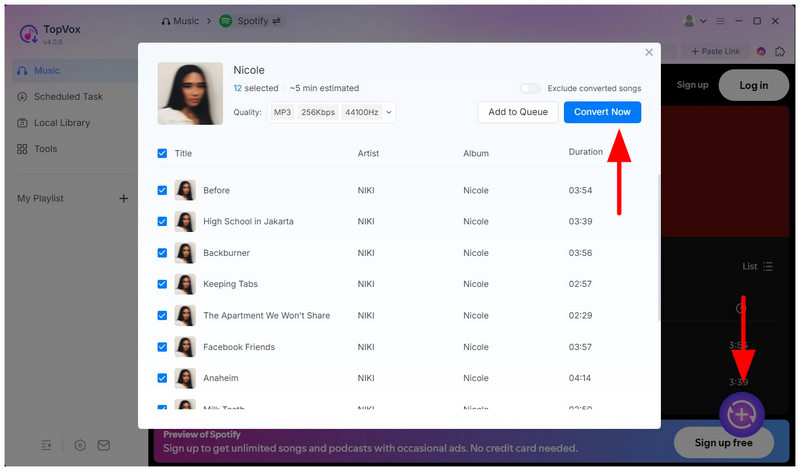Uncheck The Apartment We Won't Share
This screenshot has width=800, height=471.
162,316
